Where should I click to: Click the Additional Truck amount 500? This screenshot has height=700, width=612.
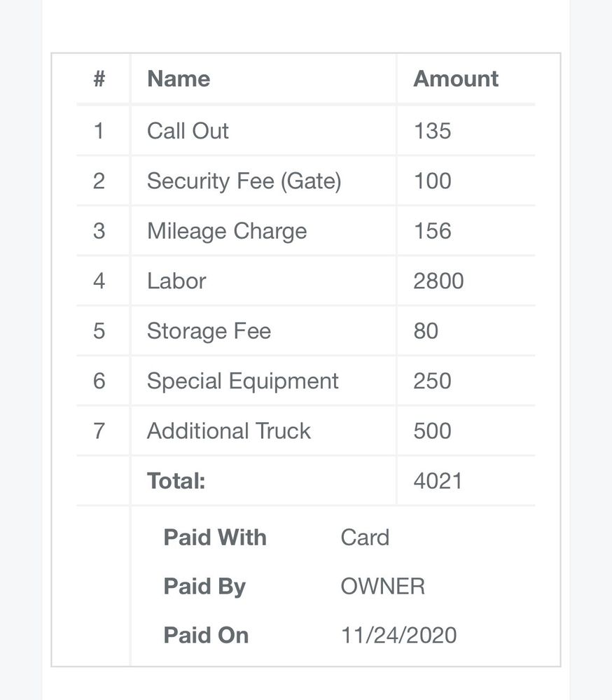click(432, 431)
